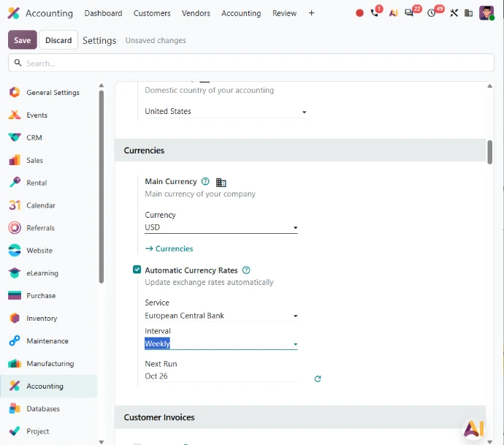504x445 pixels.
Task: Expand the United States country dropdown
Action: (225, 111)
